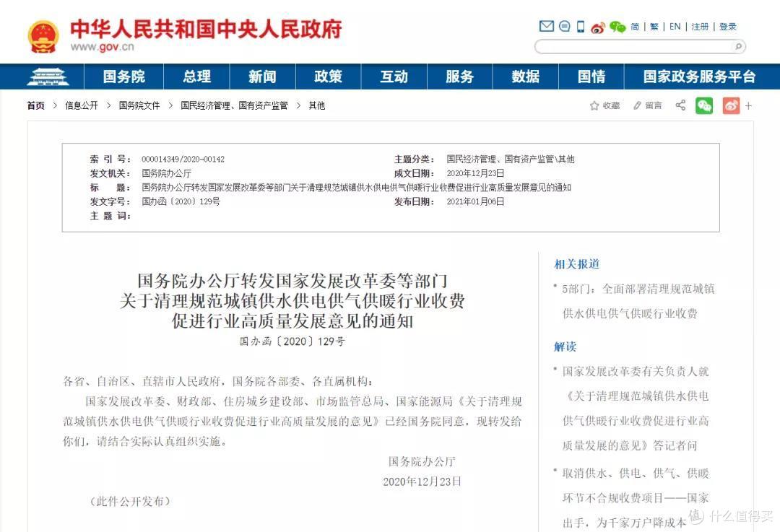Click issuing agency value 国务院办公厅
Image resolution: width=780 pixels, height=532 pixels.
[x=166, y=173]
